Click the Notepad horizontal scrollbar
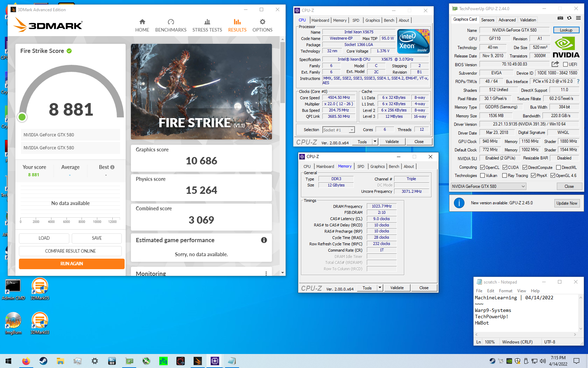588x368 pixels. click(x=525, y=334)
